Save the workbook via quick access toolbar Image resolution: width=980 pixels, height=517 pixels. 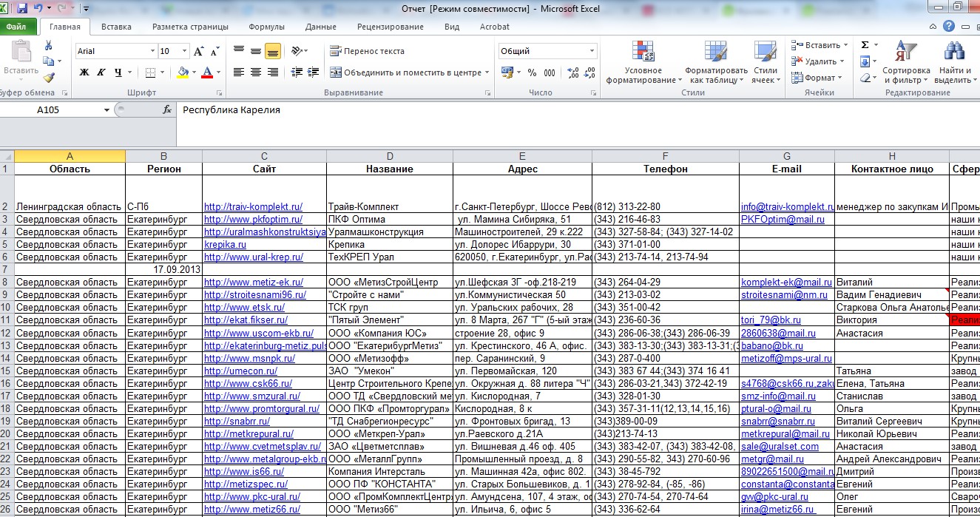[x=21, y=8]
